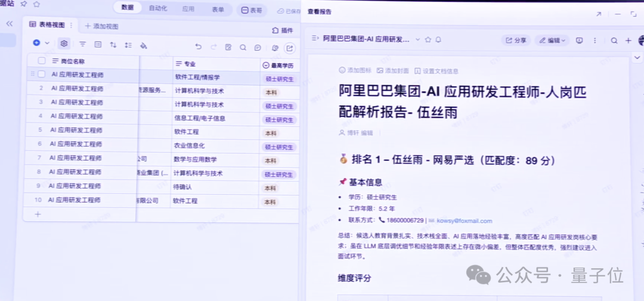
Task: Click 添加视图 to add a view
Action: point(101,26)
